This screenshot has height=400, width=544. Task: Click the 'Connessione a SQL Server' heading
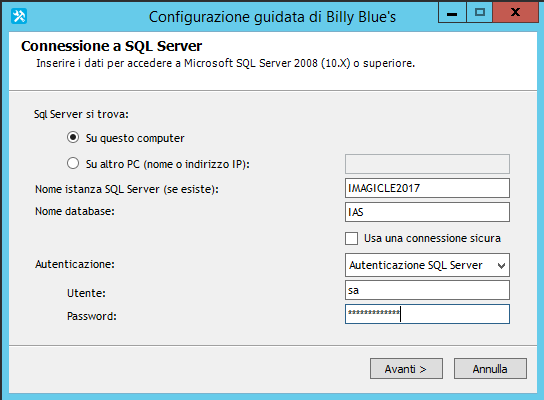(x=111, y=46)
